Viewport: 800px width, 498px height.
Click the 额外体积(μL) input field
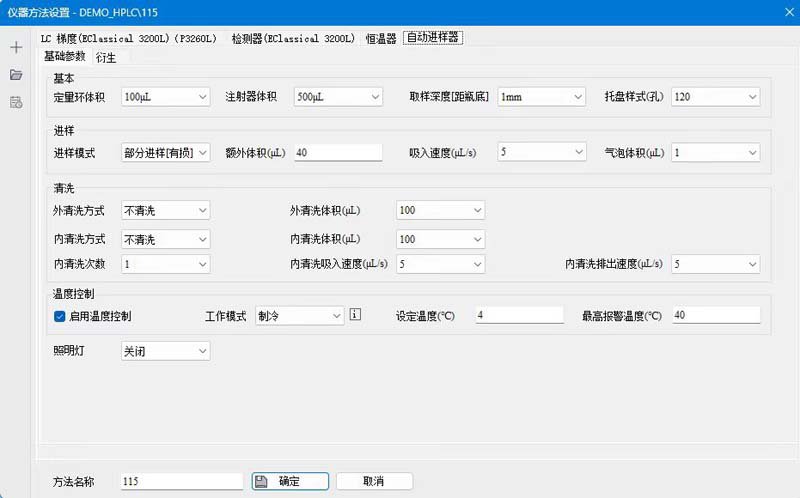tap(338, 152)
